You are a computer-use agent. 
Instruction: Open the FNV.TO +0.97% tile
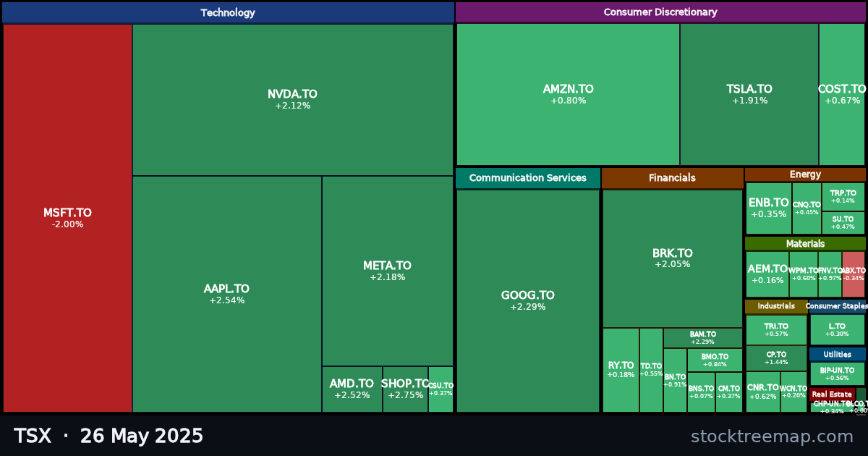coord(830,274)
